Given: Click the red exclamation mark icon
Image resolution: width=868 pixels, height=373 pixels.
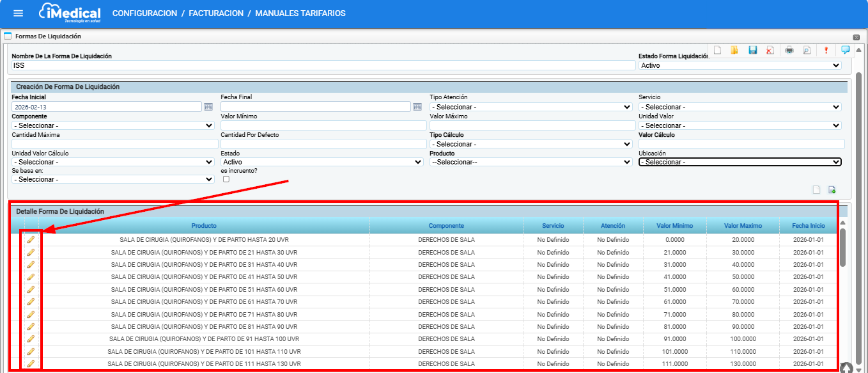Looking at the screenshot, I should pyautogui.click(x=826, y=51).
